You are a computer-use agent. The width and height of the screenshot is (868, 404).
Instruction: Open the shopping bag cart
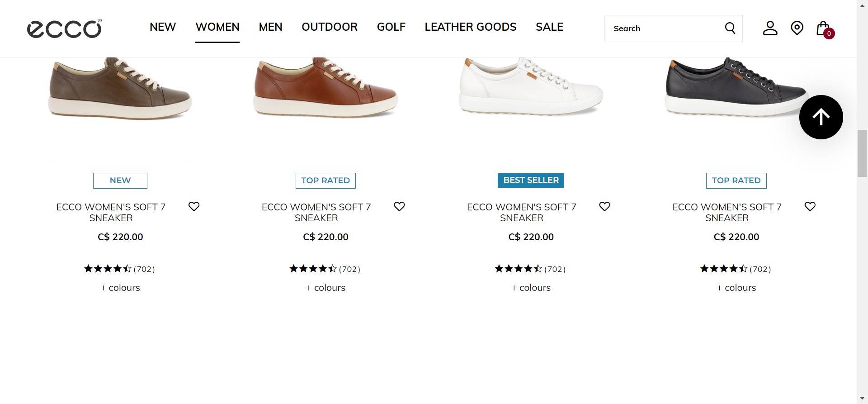(x=824, y=29)
